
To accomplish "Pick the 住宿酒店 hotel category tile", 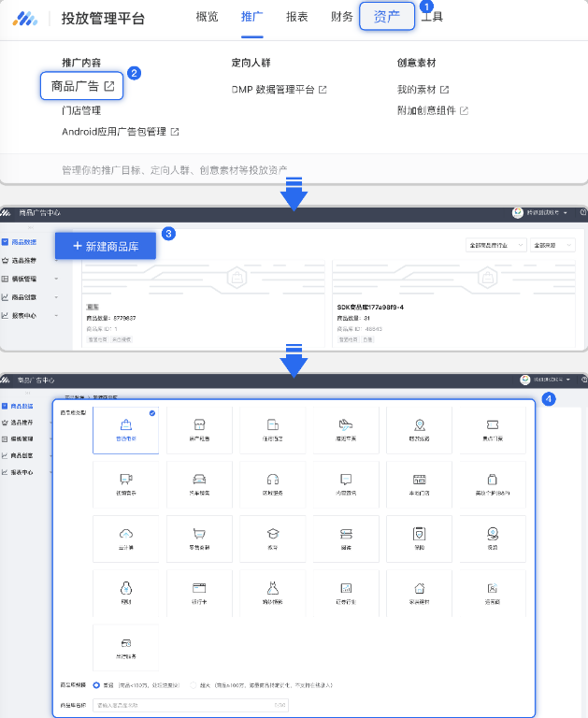I will click(272, 430).
